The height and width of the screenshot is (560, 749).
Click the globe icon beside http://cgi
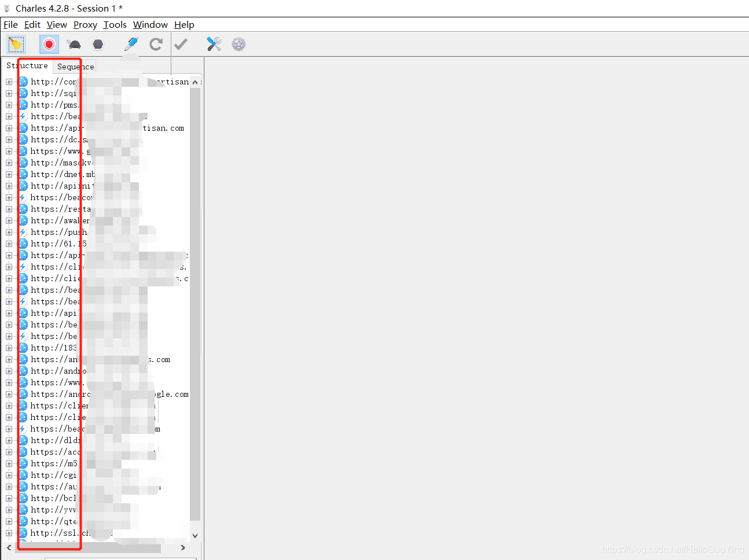point(23,475)
